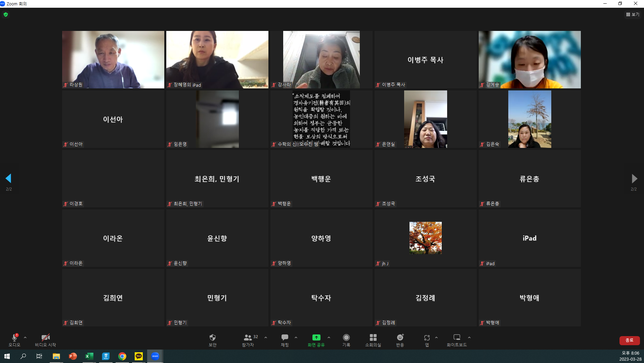Image resolution: width=644 pixels, height=363 pixels.
Task: Select 김은숙 video tile
Action: [x=530, y=119]
